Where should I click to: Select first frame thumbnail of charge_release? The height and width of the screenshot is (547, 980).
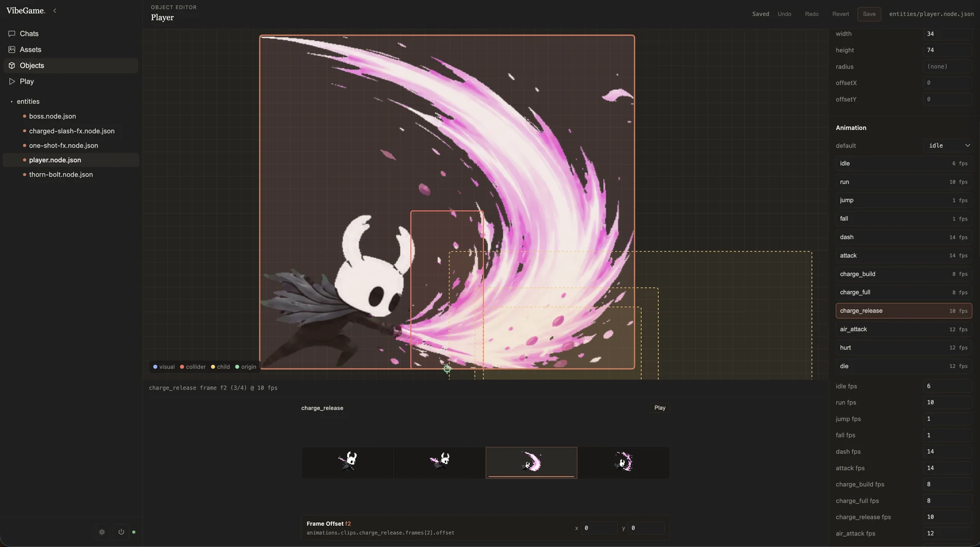(347, 463)
